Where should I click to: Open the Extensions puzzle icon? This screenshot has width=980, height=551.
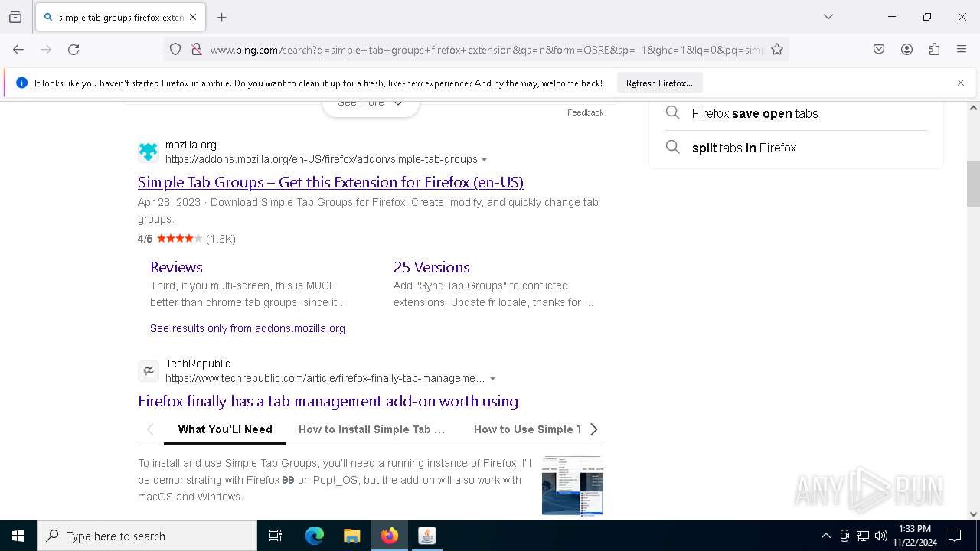pyautogui.click(x=934, y=50)
